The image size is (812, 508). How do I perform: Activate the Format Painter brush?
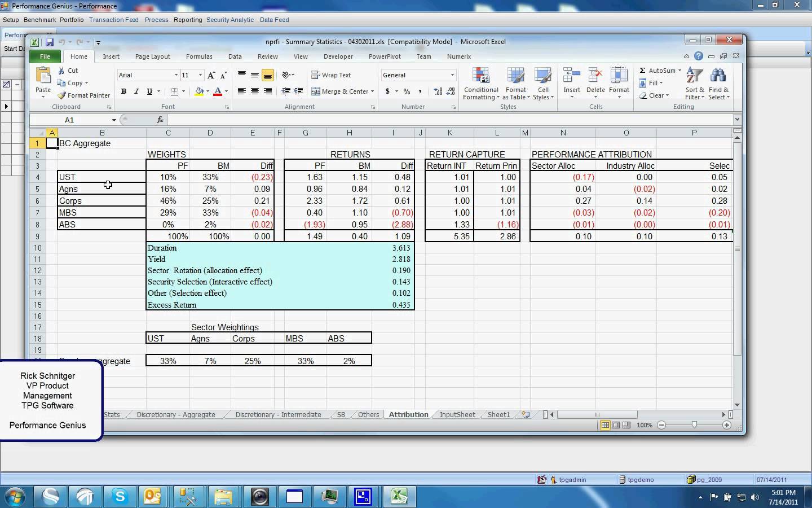(62, 95)
